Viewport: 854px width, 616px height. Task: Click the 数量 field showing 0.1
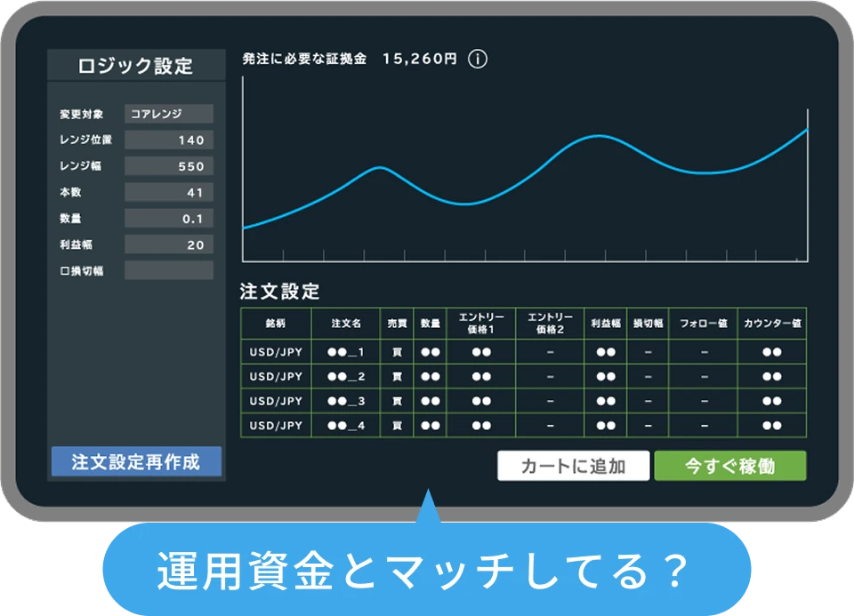pyautogui.click(x=169, y=218)
